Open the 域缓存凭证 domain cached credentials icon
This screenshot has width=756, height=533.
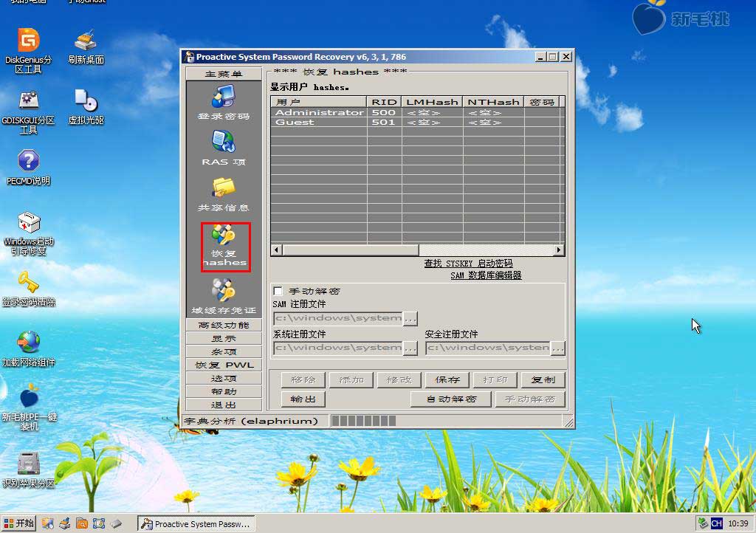tap(224, 296)
